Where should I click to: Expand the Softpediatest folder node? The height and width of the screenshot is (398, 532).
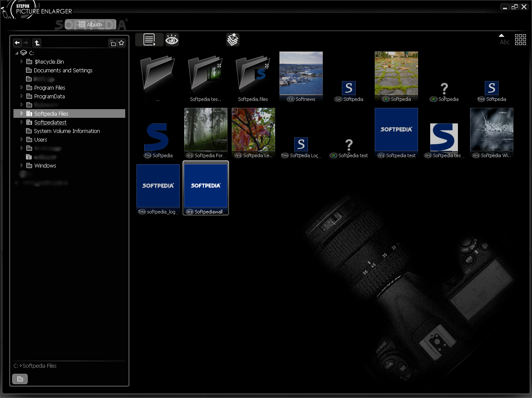(x=22, y=122)
